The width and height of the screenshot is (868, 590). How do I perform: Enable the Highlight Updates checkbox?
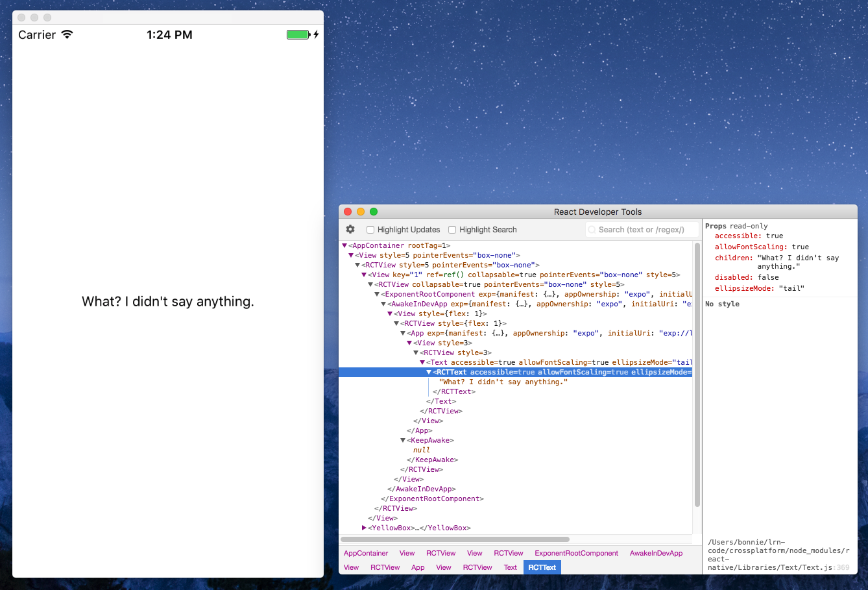pos(370,230)
